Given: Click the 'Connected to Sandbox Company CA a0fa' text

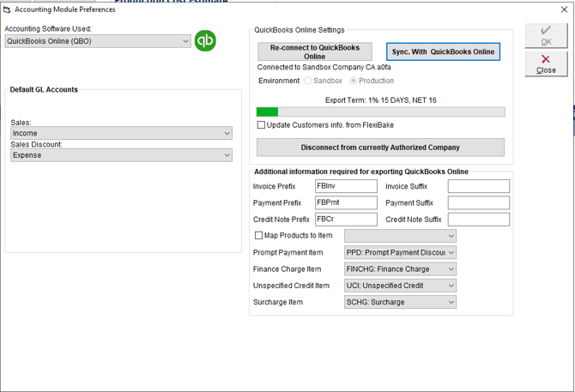Looking at the screenshot, I should [324, 68].
